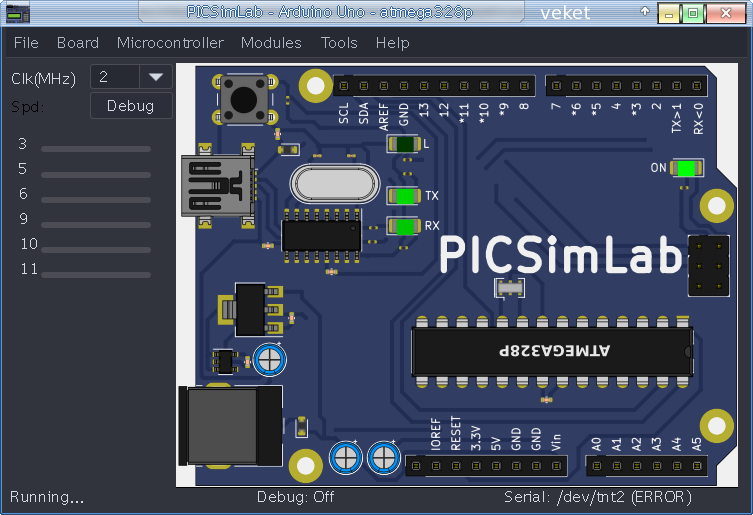Click the window title PICSimLab - Arduino Uno
The height and width of the screenshot is (515, 753).
pyautogui.click(x=329, y=12)
